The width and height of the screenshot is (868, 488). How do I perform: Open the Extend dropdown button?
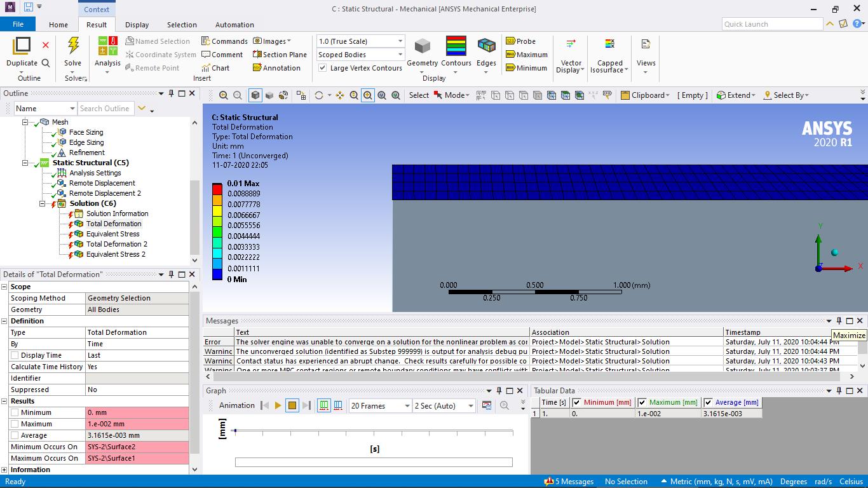(736, 95)
